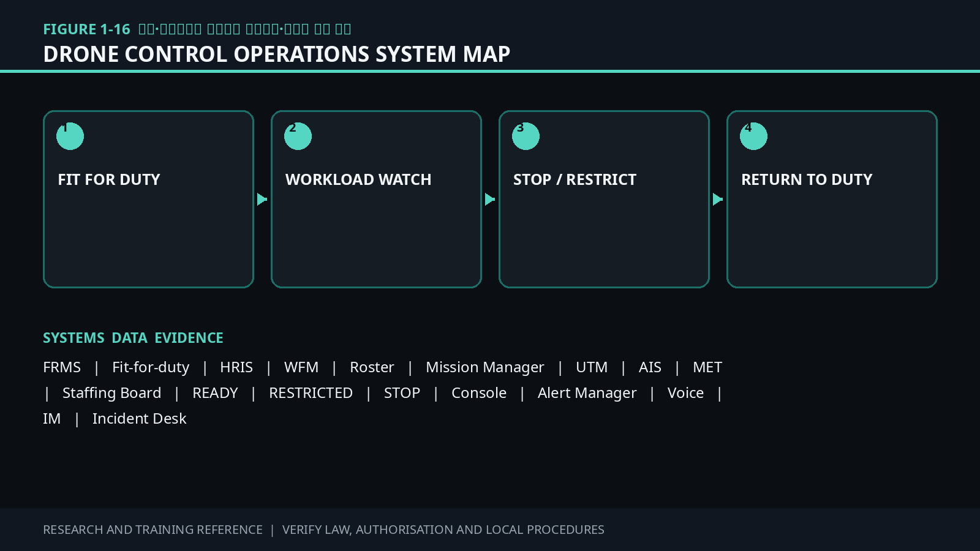Click the RESTRICTED status label
980x551 pixels.
[311, 393]
